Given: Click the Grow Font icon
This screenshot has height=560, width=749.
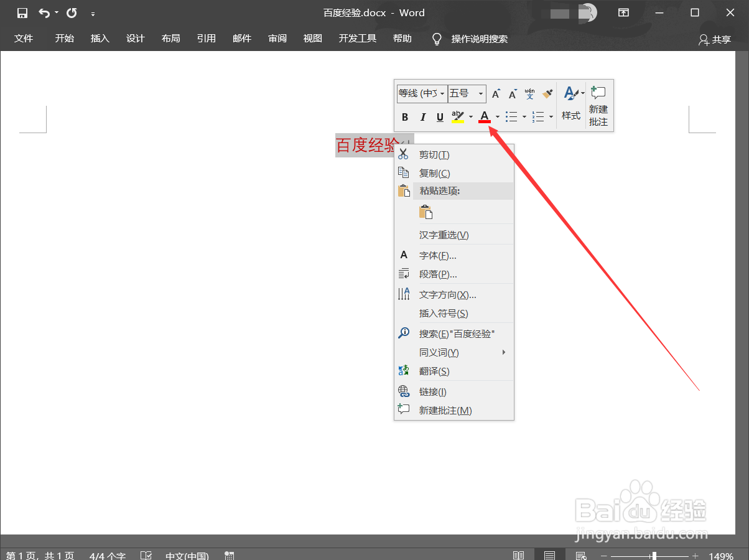Looking at the screenshot, I should (496, 94).
